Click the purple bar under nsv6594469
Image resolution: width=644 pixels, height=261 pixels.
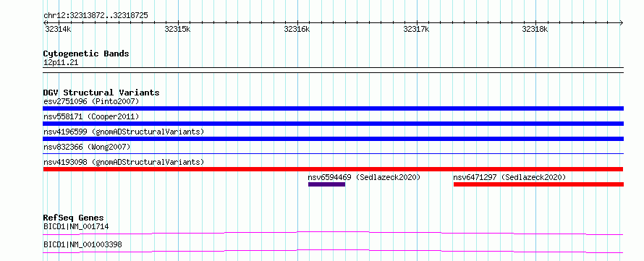tap(326, 184)
